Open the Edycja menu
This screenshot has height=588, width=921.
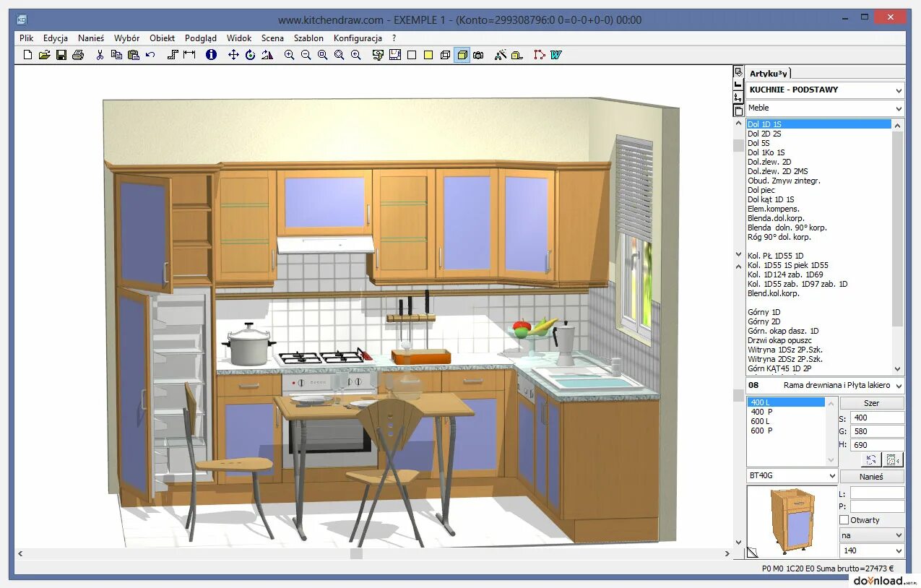point(56,38)
